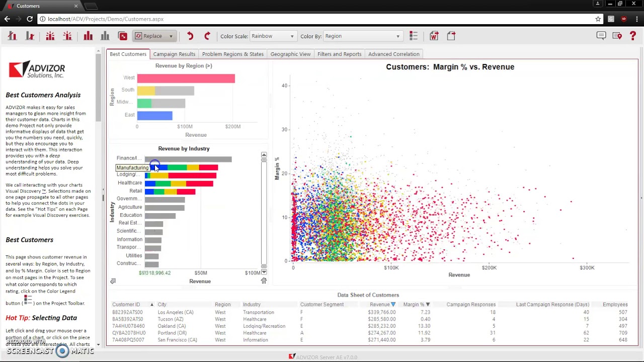Click the small icon left of the Revenue axis label
This screenshot has width=644, height=362.
pos(113,281)
